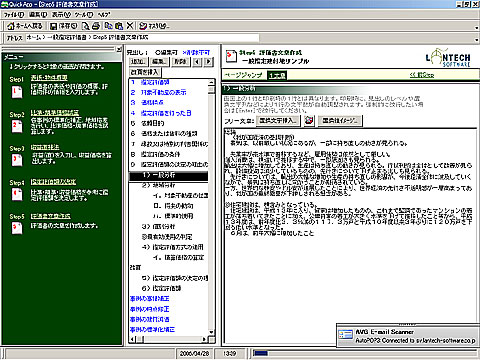Click the 編集 (edit) heading button
This screenshot has height=360, width=480.
(159, 62)
